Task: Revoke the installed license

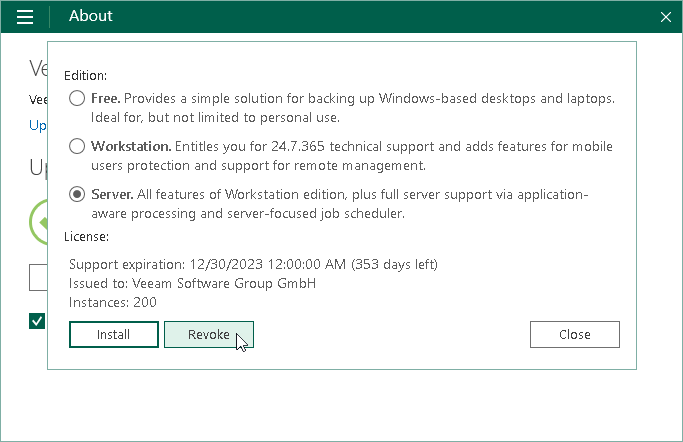Action: pyautogui.click(x=208, y=334)
